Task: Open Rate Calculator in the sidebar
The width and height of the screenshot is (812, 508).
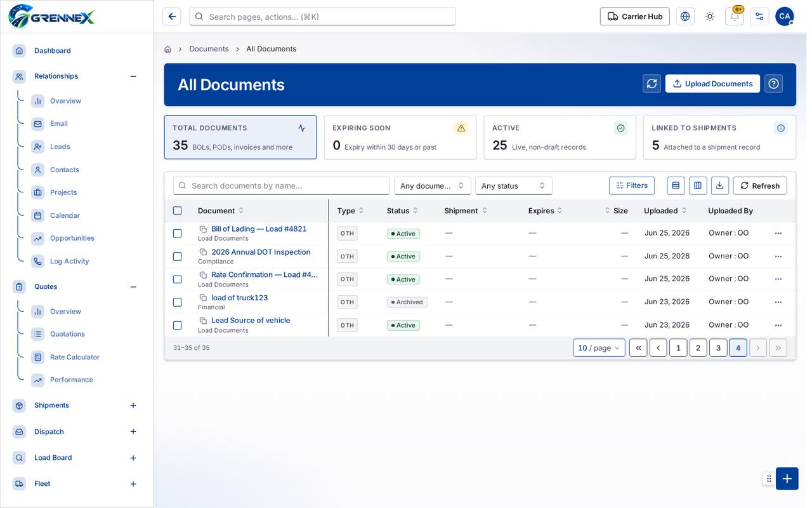Action: pos(75,358)
